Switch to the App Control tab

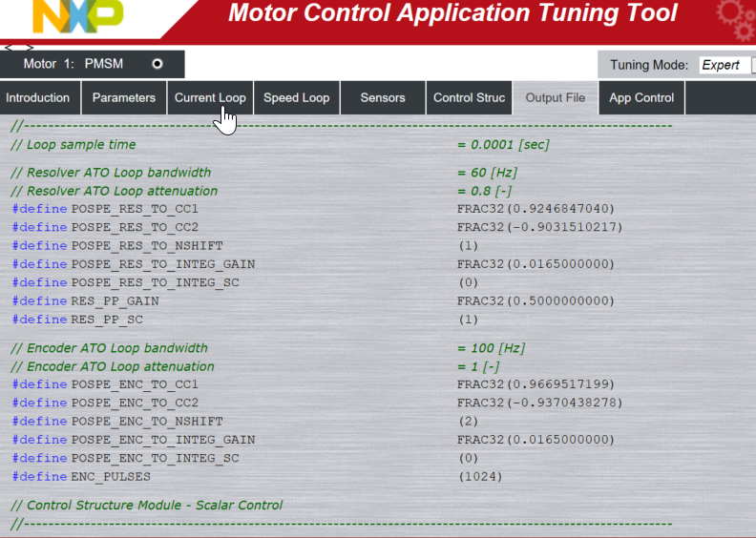click(x=641, y=97)
